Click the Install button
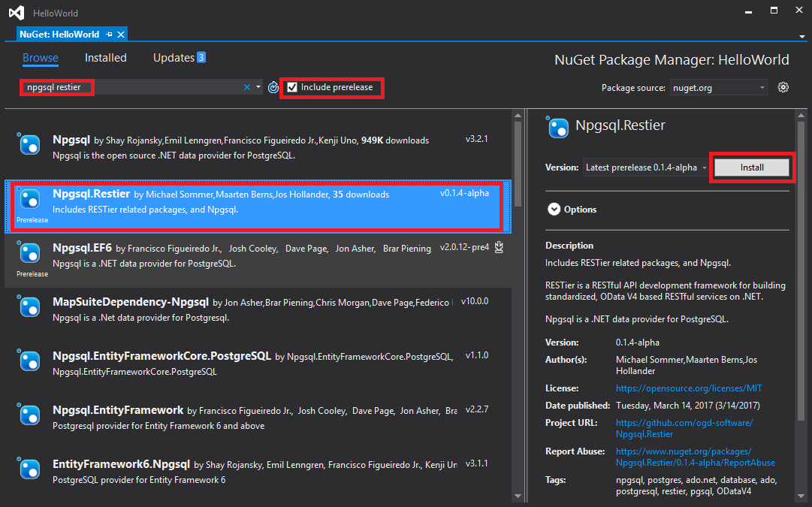 coord(752,167)
